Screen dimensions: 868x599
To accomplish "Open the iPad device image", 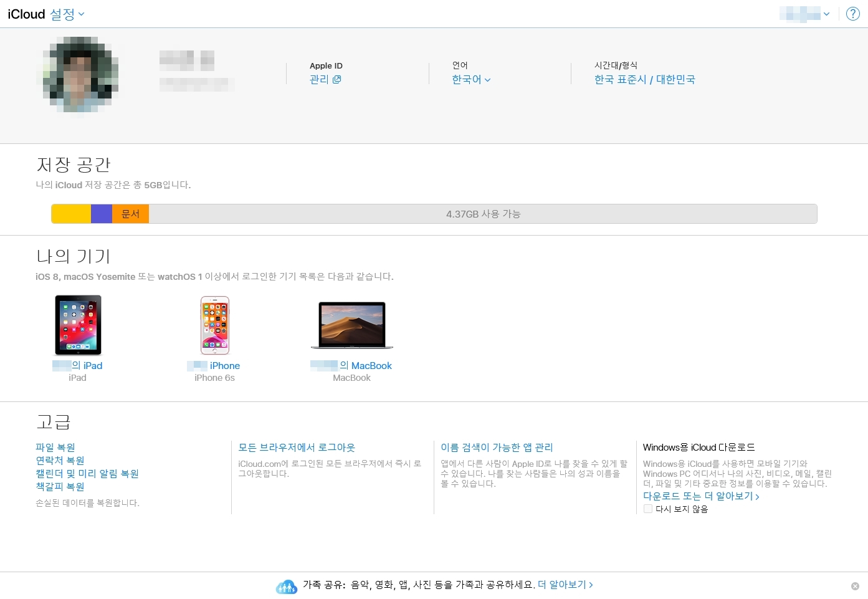I will (78, 325).
